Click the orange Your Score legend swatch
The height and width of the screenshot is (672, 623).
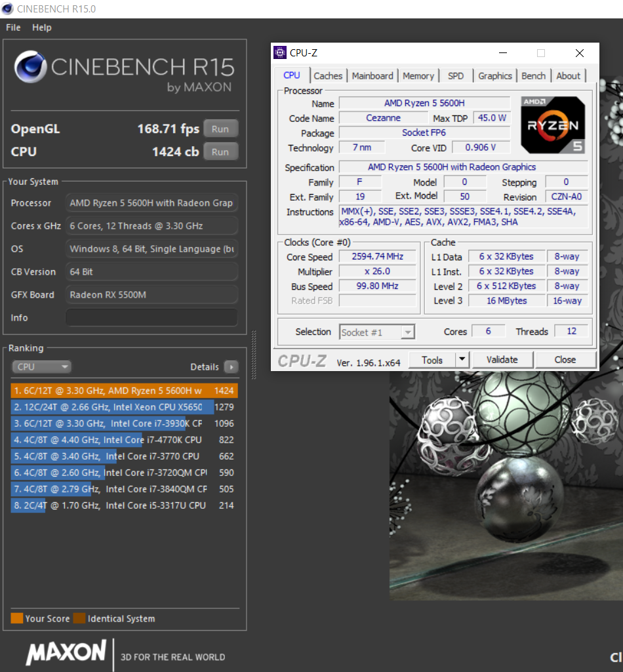pos(16,618)
